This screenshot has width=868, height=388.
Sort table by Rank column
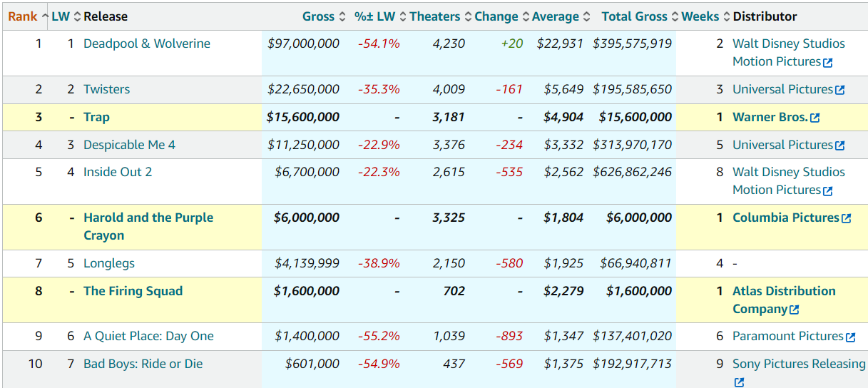(x=22, y=16)
